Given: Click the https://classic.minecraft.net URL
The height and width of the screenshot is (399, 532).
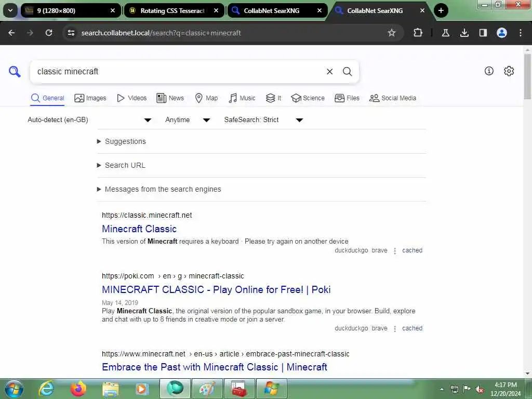Looking at the screenshot, I should [x=147, y=215].
